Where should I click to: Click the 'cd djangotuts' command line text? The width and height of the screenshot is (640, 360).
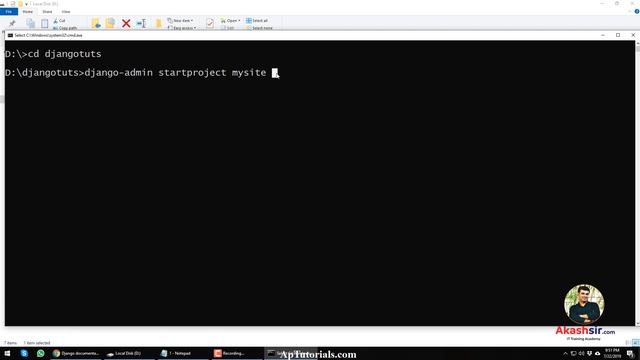(64, 54)
